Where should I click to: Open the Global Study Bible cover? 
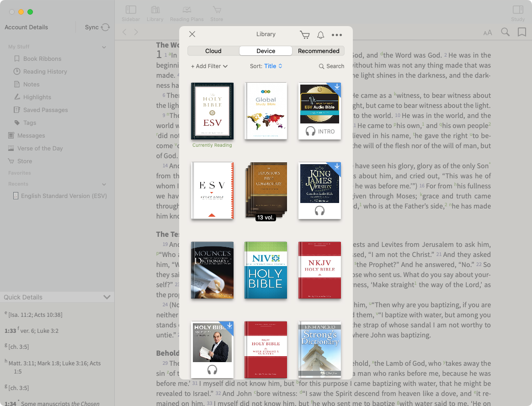tap(266, 111)
